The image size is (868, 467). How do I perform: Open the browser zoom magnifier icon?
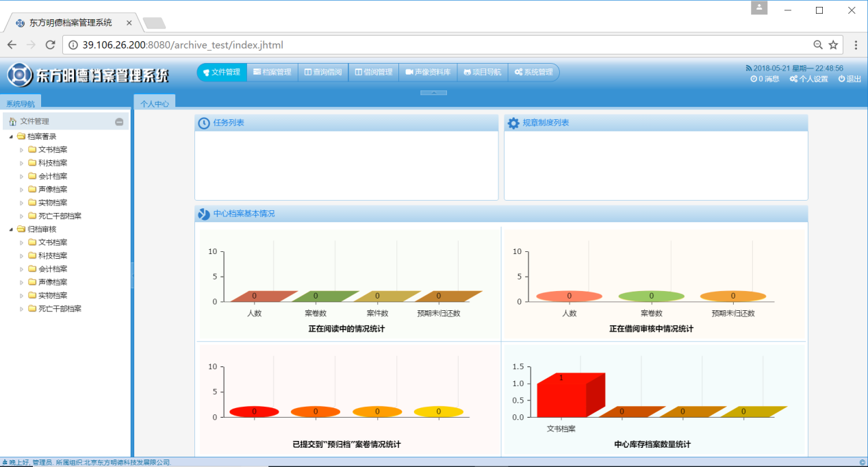pyautogui.click(x=817, y=45)
